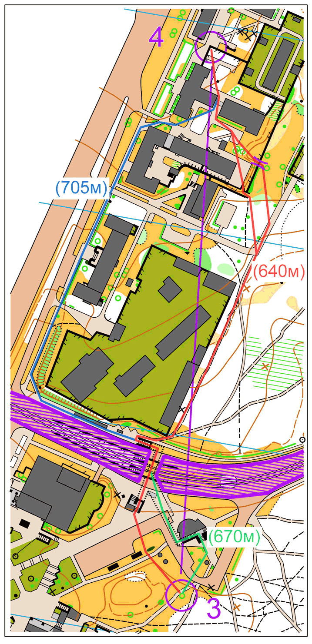Click the brown X inside the green hatched marsh
This screenshot has height=644, width=312.
pyautogui.click(x=265, y=366)
